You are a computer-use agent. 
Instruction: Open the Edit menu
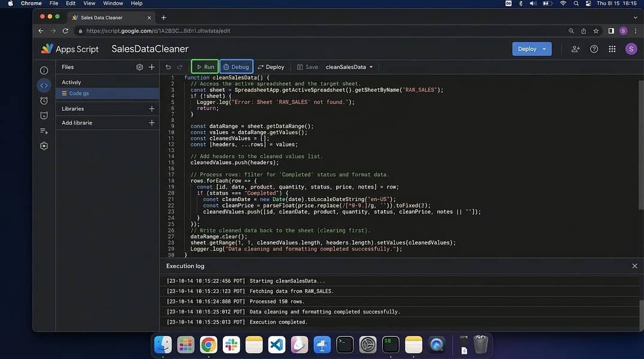(71, 3)
